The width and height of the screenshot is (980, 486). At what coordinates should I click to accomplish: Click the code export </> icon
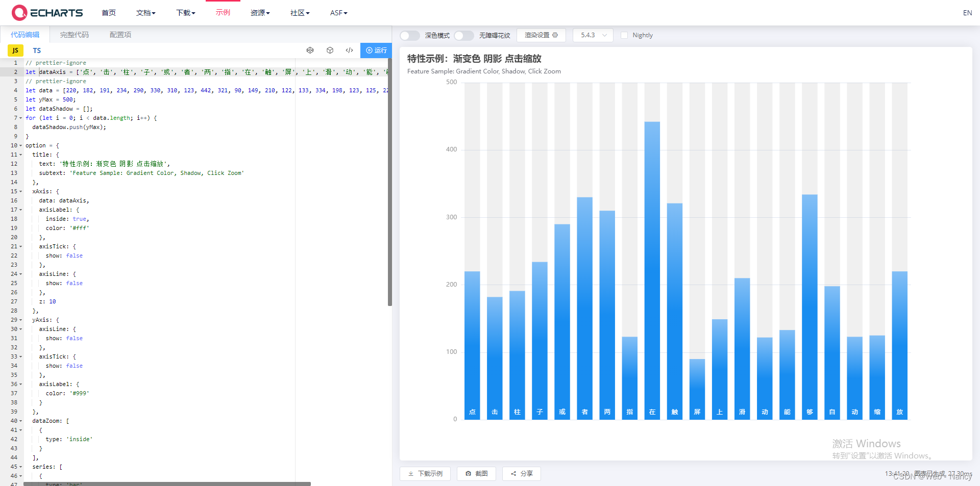(x=349, y=50)
